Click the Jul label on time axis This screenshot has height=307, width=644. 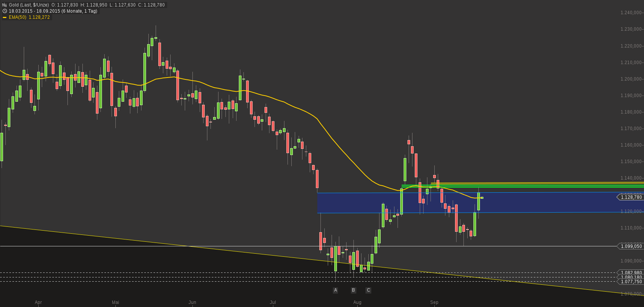click(x=273, y=302)
